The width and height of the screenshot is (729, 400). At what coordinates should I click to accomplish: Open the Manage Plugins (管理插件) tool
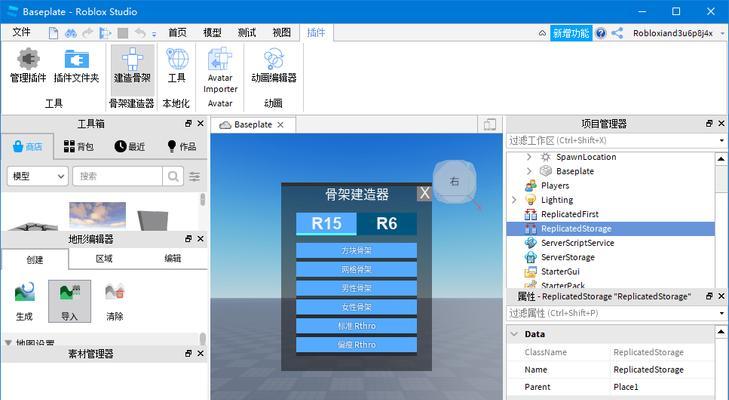coord(28,66)
